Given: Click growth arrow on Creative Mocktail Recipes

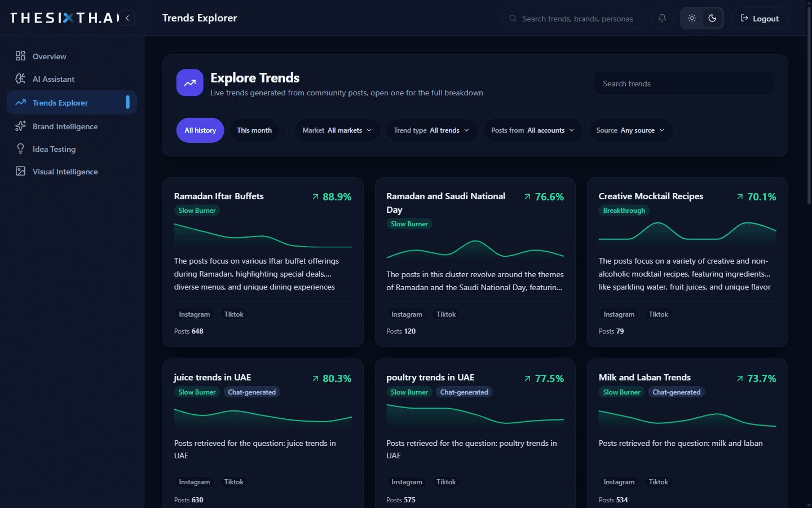Looking at the screenshot, I should [x=740, y=196].
